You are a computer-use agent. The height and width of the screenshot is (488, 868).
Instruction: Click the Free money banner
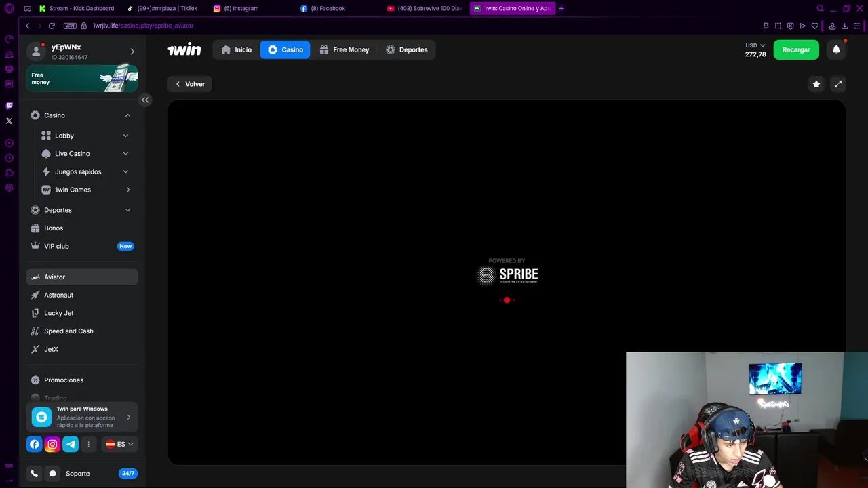coord(82,79)
